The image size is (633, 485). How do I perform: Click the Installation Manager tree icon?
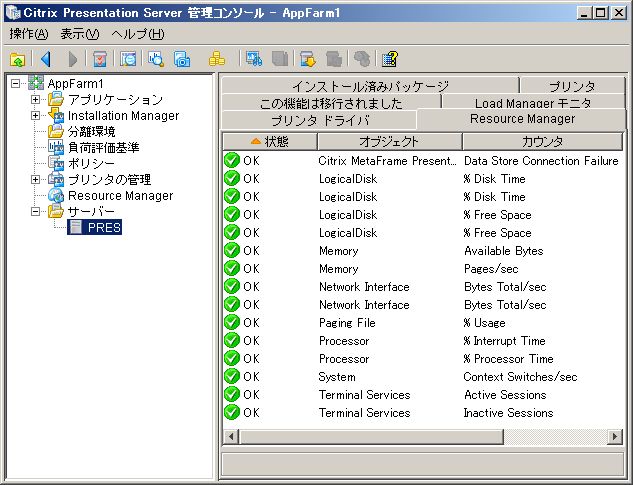[56, 115]
